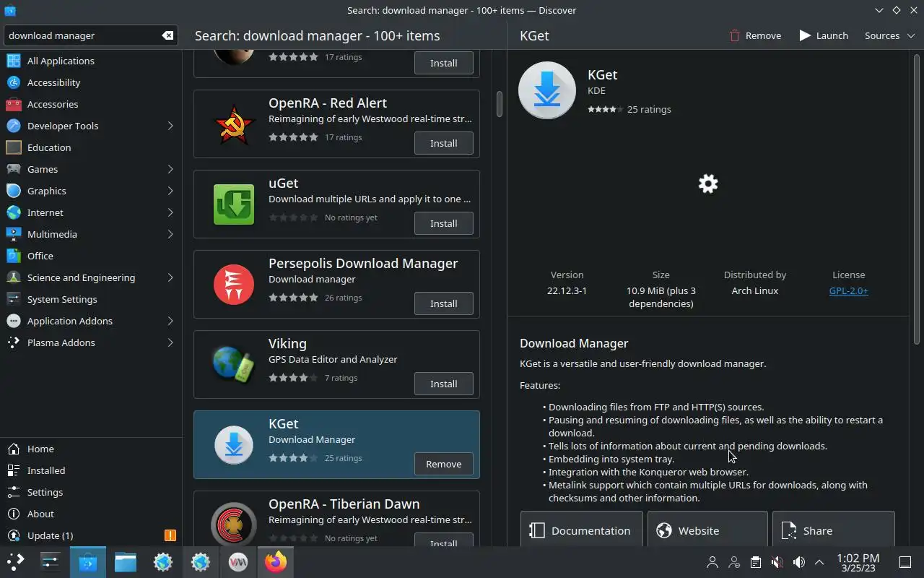This screenshot has height=578, width=924.
Task: Expand Plasma Addons arrow
Action: (x=170, y=342)
